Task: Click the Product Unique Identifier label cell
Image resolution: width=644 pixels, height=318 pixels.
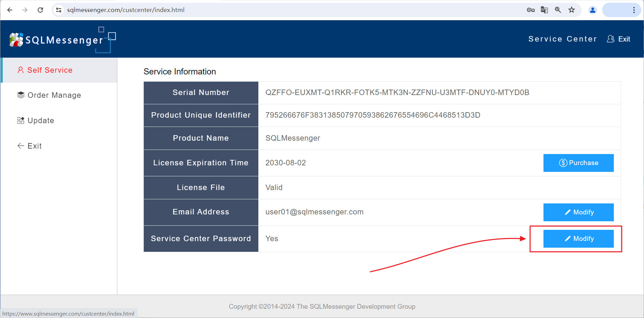Action: [201, 116]
